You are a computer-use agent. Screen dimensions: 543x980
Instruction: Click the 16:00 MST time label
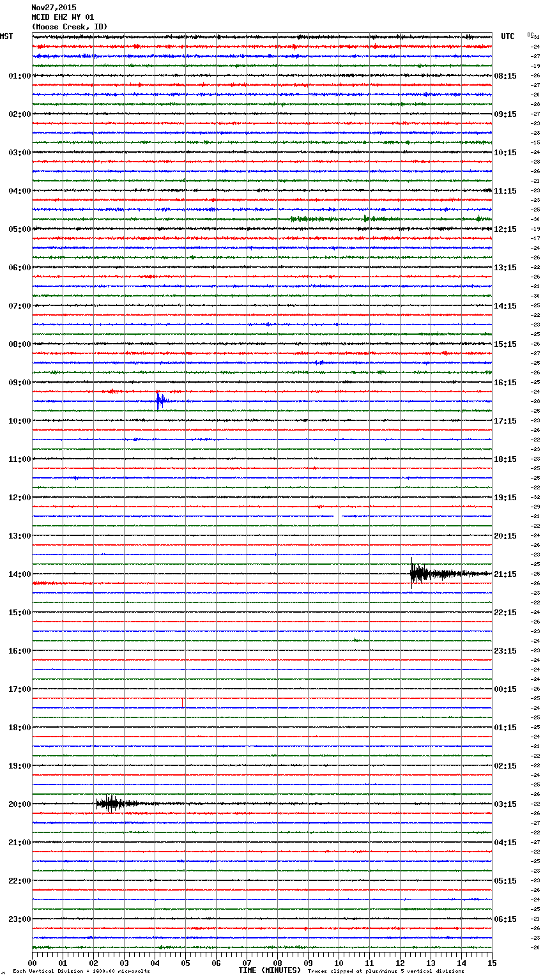20,651
